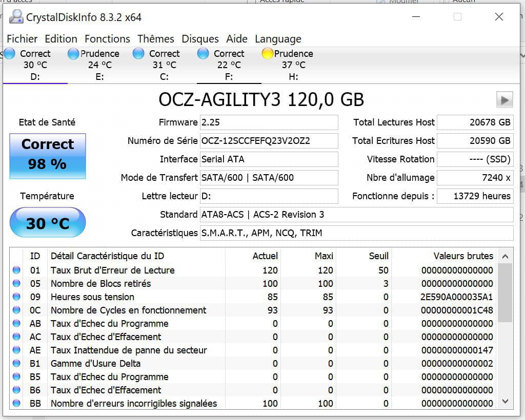Select disk D: tab at 30 °C
Screen dimensions: 525x420
coord(35,65)
